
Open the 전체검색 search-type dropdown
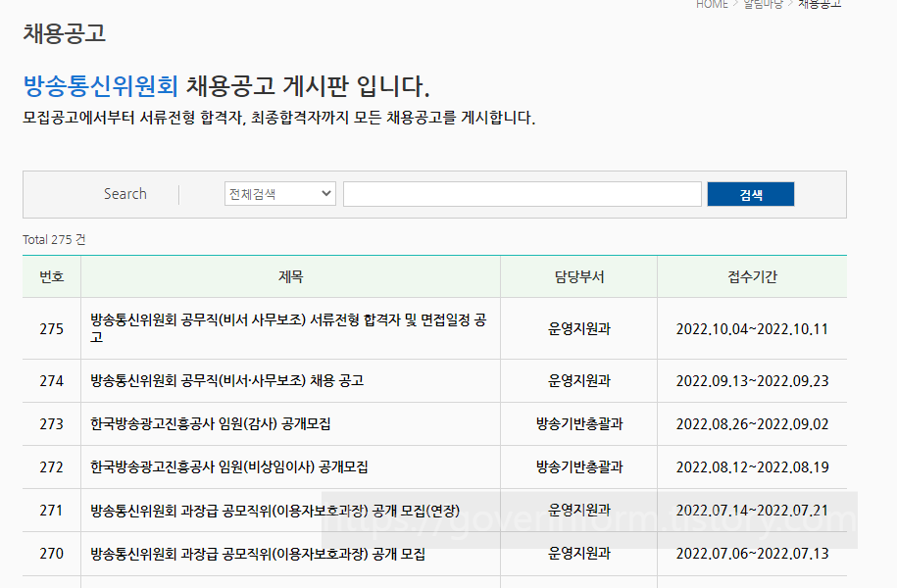pos(279,194)
